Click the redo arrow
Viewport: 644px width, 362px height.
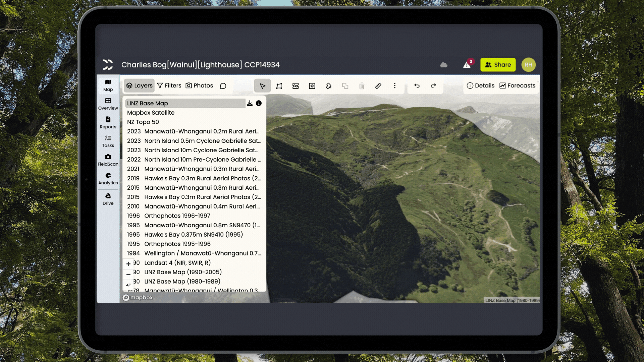(433, 86)
